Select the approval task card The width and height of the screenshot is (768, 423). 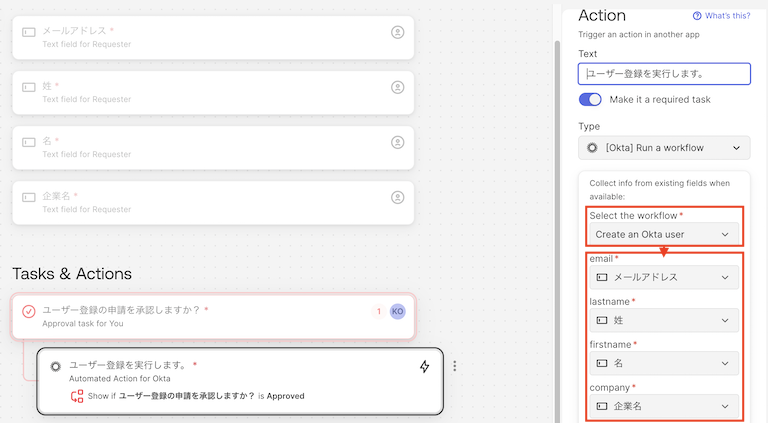pos(200,316)
